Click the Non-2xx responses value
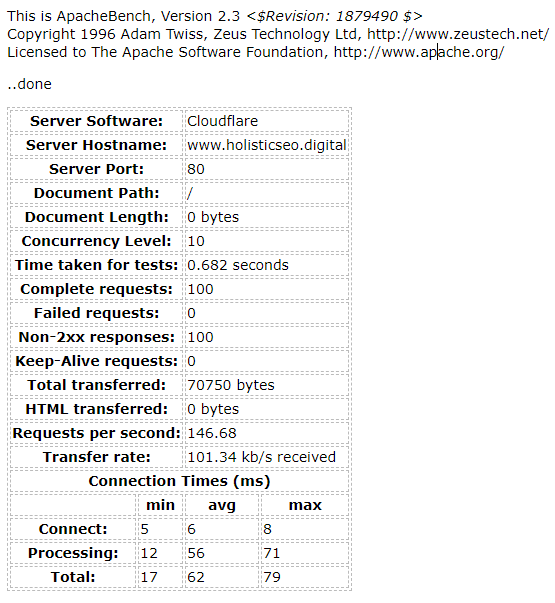555x603 pixels. click(200, 337)
